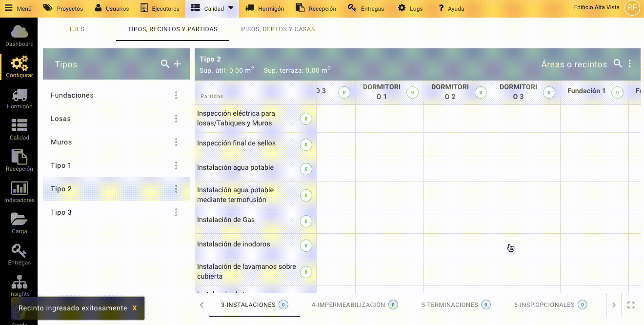Switch to the PISOS, DEPTOS Y CASAS tab
644x325 pixels.
(x=278, y=29)
